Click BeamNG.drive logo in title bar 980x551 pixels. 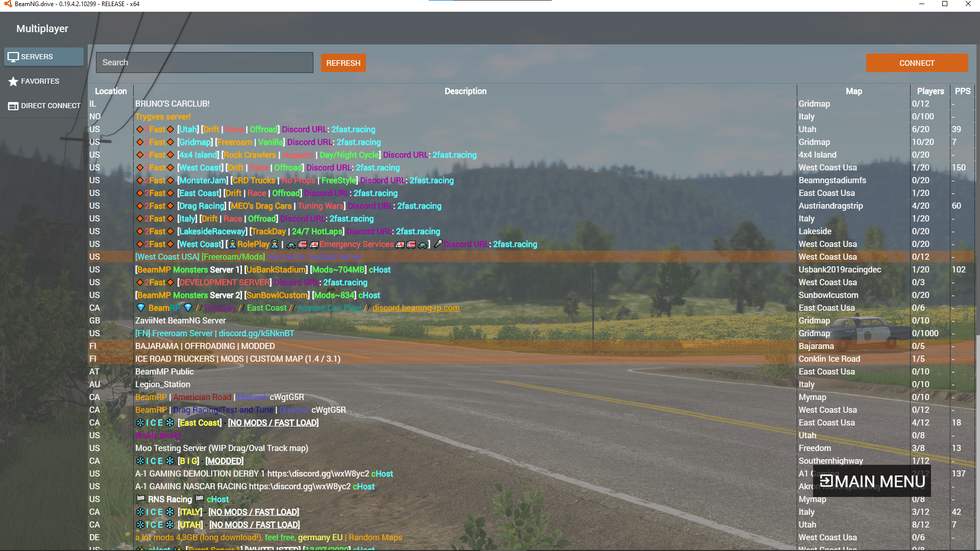click(x=8, y=4)
